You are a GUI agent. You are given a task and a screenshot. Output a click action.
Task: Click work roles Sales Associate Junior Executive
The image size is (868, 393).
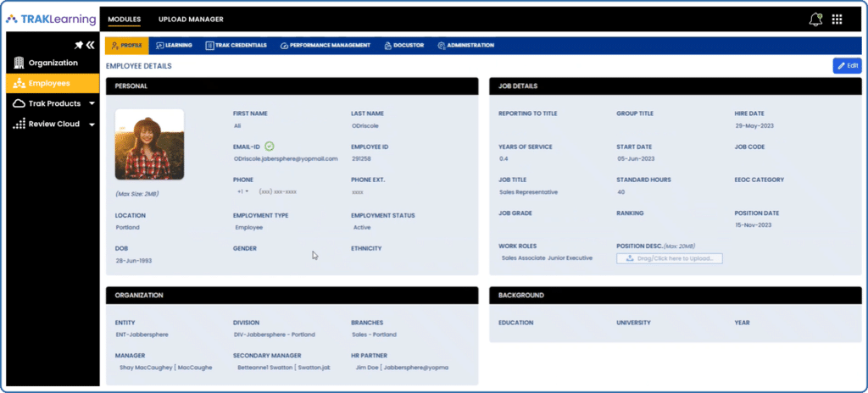click(547, 258)
